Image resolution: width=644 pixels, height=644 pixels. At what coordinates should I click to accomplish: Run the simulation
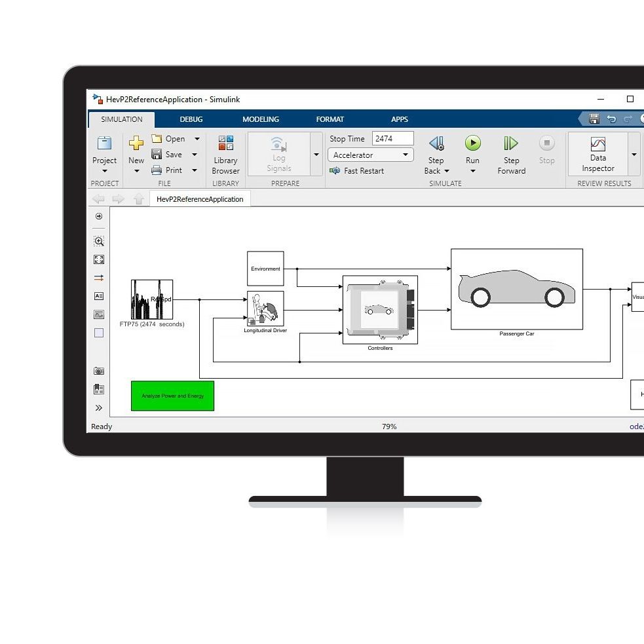473,143
